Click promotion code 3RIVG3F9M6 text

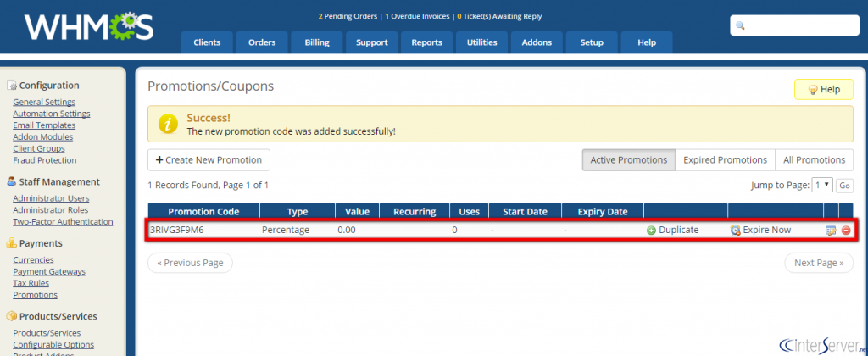[x=176, y=230]
